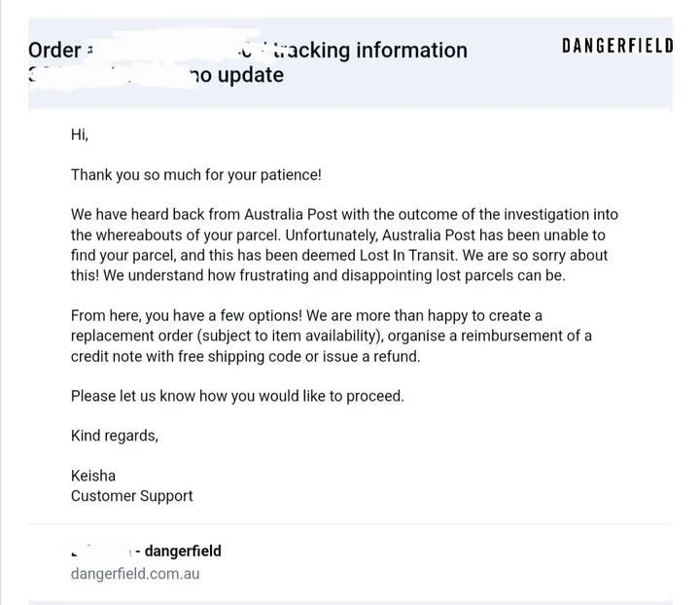The height and width of the screenshot is (605, 700).
Task: Click the 'Customer Support' title text
Action: [x=131, y=496]
